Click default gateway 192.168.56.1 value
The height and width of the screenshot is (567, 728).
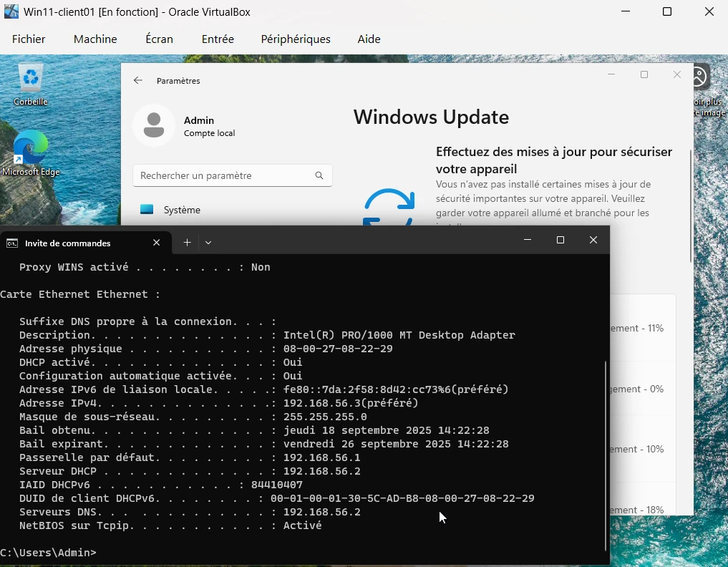[x=321, y=457]
